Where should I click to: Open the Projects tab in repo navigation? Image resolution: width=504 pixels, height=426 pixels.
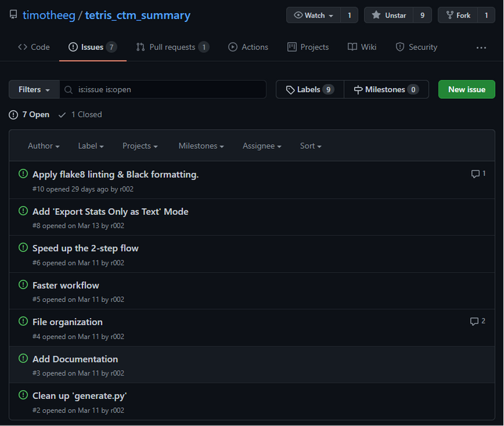coord(308,47)
